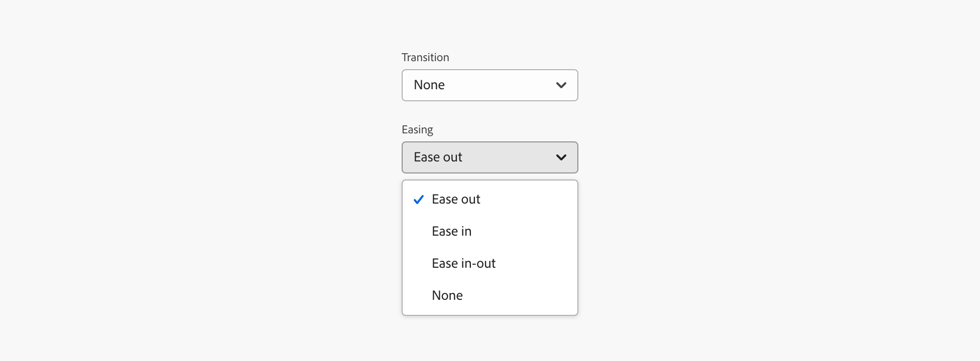The height and width of the screenshot is (361, 980).
Task: Click the blue checkmark beside Ease out
Action: click(x=418, y=200)
